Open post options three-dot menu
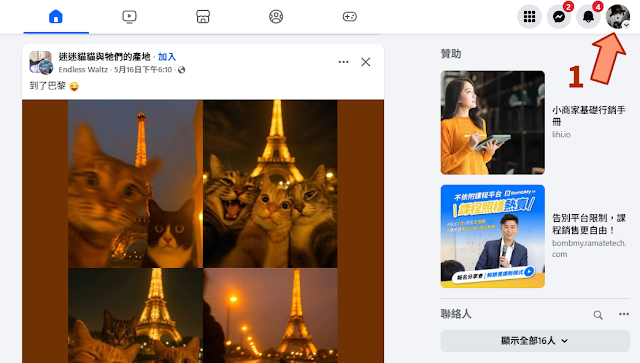Screen dimensions: 640x363 344,62
